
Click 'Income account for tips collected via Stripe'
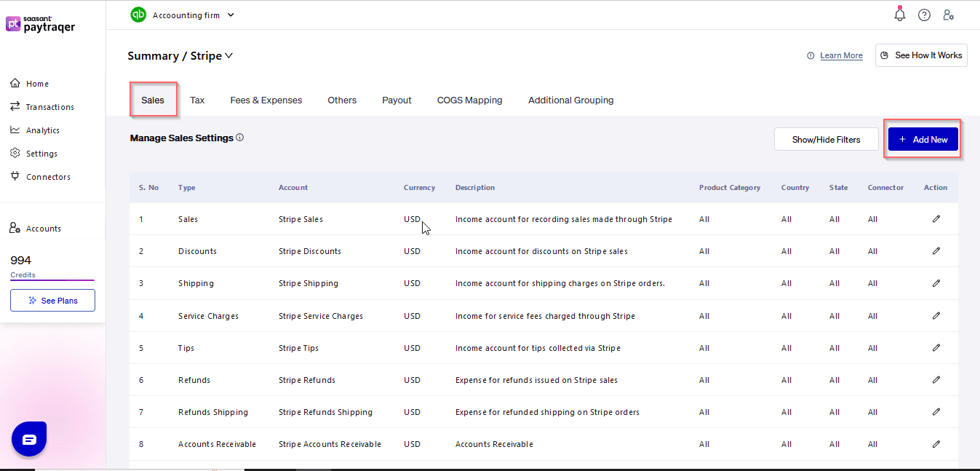pyautogui.click(x=538, y=348)
